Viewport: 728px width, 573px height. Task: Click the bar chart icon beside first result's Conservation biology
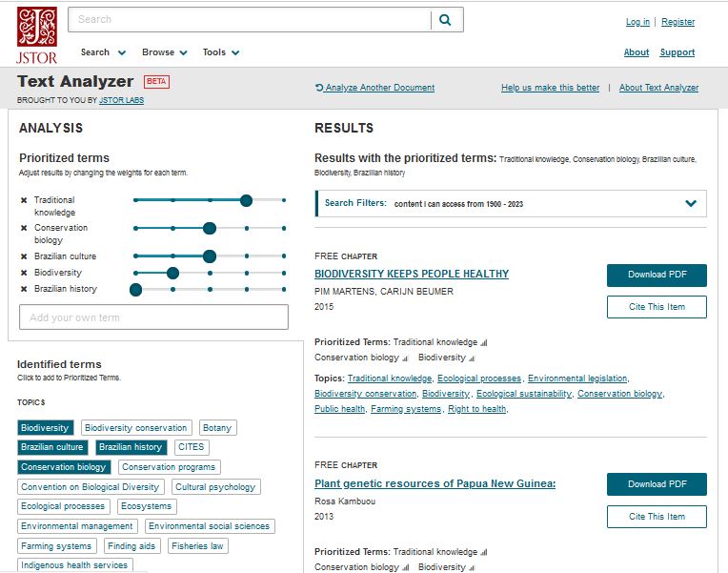pyautogui.click(x=405, y=358)
